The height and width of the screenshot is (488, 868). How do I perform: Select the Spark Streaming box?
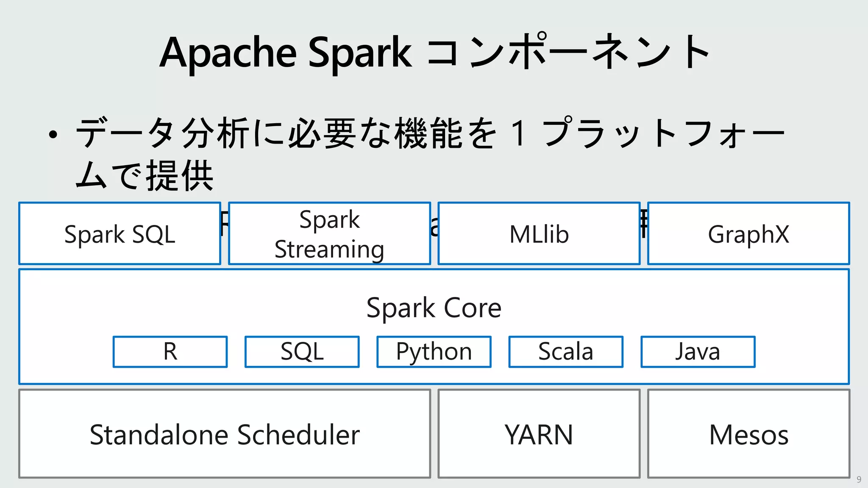(329, 233)
